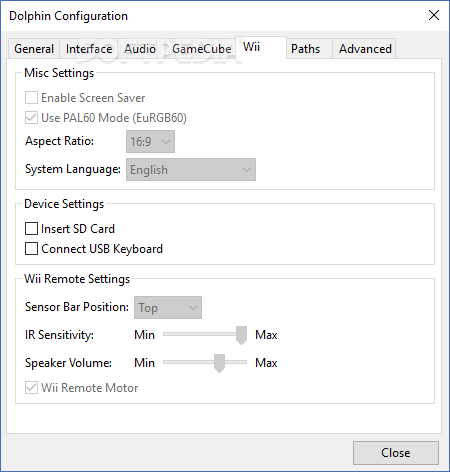Click Max label of Speaker Volume

point(266,363)
